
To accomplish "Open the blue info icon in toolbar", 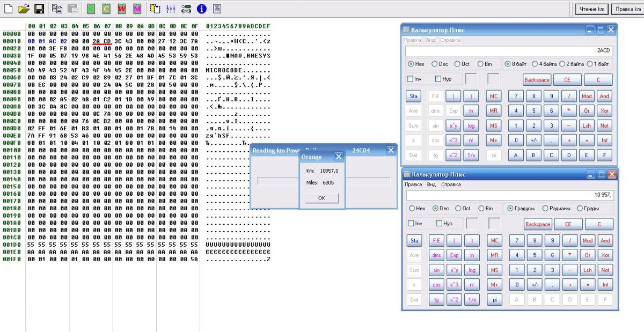I will tap(202, 9).
